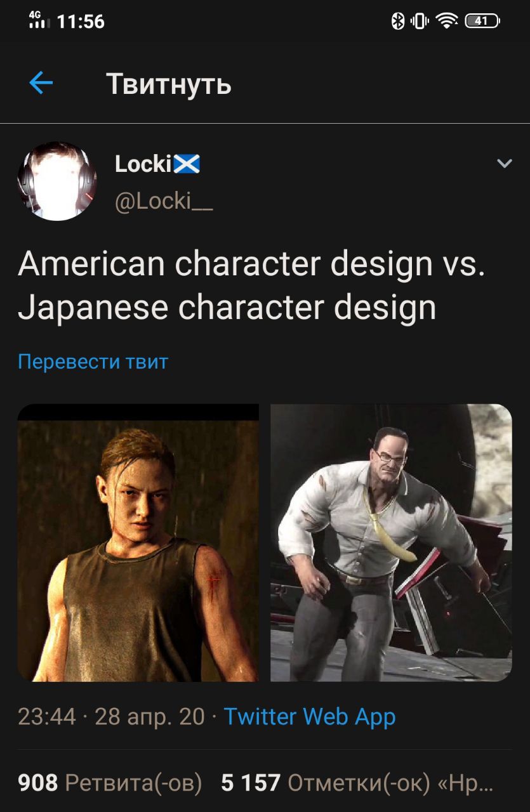Tap the vibrate mode status icon
The width and height of the screenshot is (530, 812).
pos(420,22)
